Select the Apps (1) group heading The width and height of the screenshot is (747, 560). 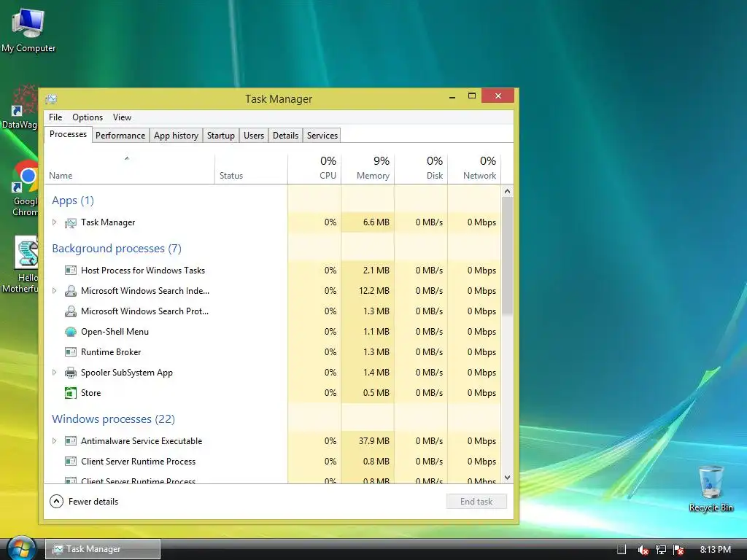tap(73, 201)
